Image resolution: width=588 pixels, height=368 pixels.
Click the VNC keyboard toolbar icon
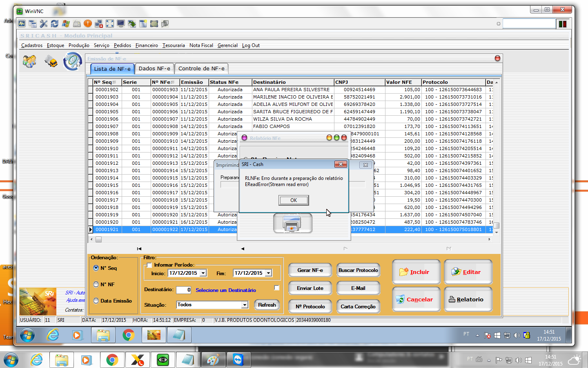point(77,24)
